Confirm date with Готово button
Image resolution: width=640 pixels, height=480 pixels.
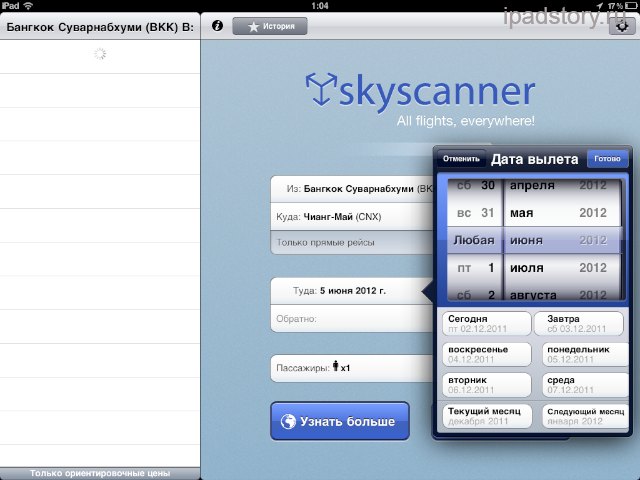click(x=607, y=158)
